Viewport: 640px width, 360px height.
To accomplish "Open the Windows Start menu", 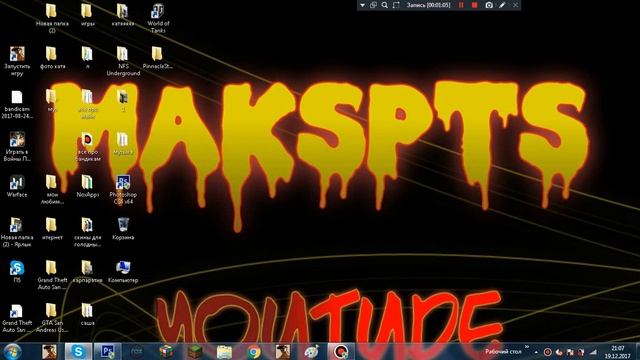I will coord(12,351).
